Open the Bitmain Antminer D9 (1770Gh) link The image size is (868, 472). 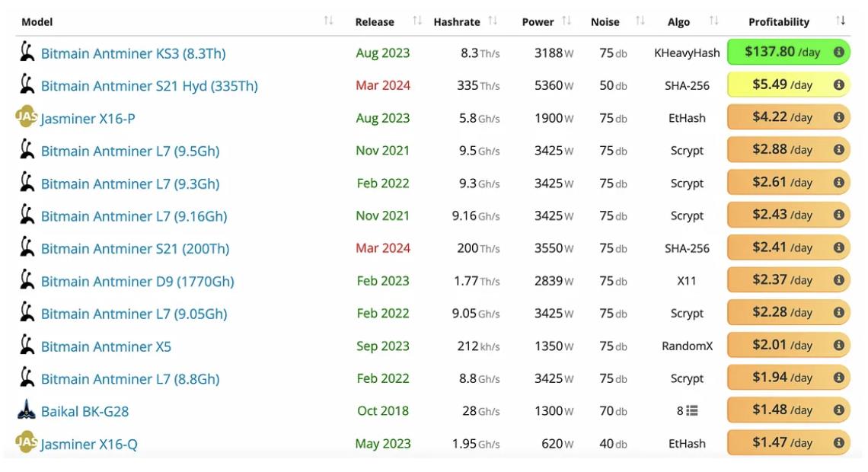137,282
